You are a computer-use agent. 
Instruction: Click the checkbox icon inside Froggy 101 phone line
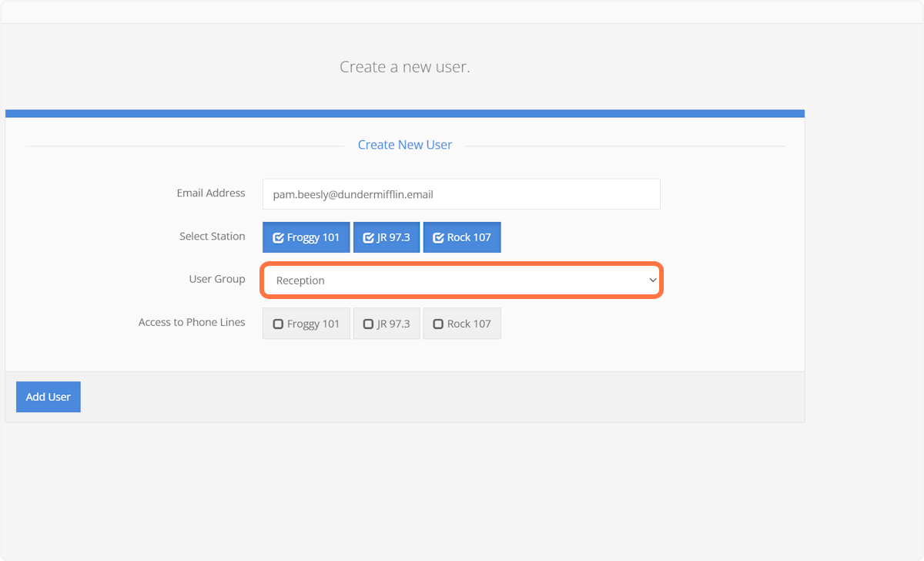(279, 323)
